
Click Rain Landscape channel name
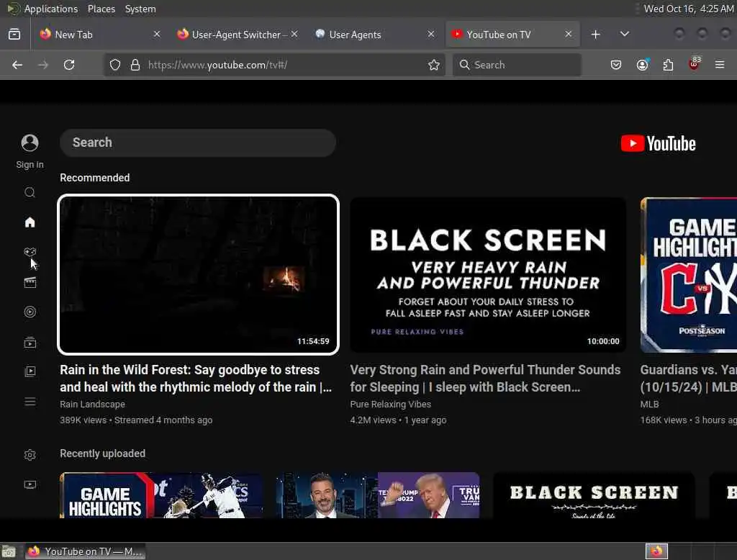(92, 405)
